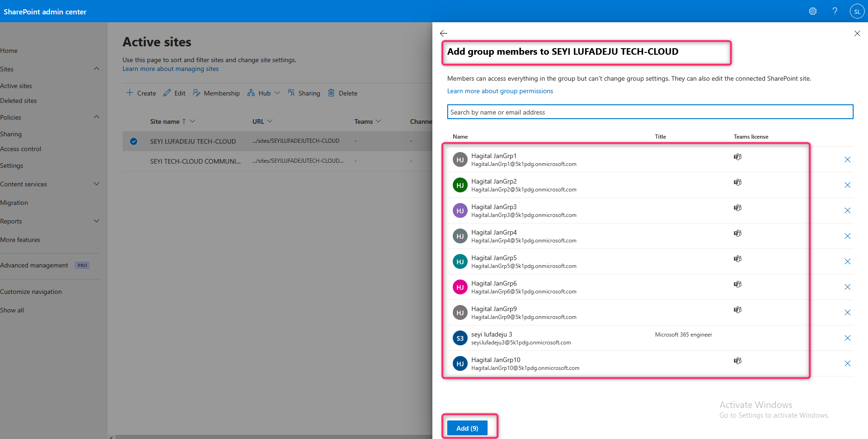868x439 pixels.
Task: Open Learn more about group permissions link
Action: [x=500, y=91]
